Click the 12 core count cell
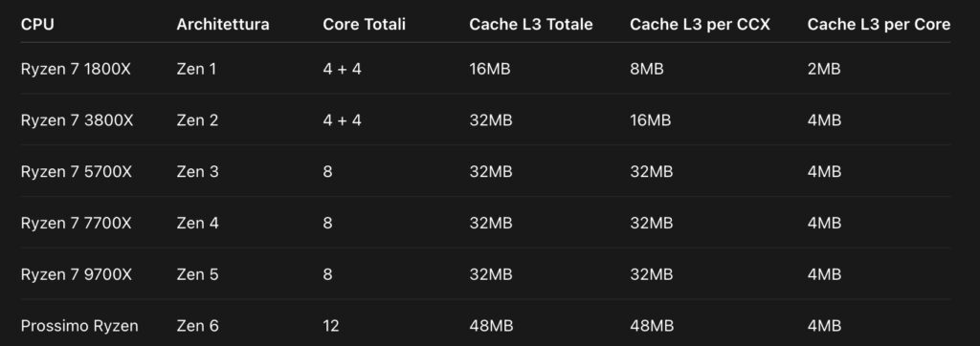This screenshot has width=980, height=346. click(x=331, y=325)
